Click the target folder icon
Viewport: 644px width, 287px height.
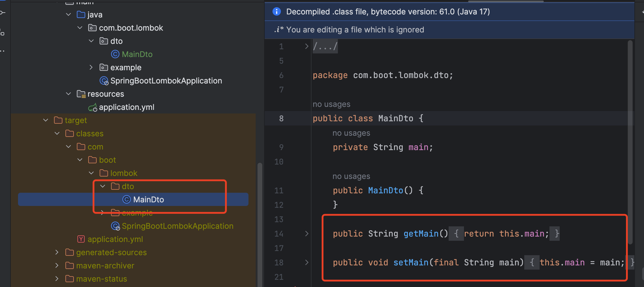[x=58, y=120]
